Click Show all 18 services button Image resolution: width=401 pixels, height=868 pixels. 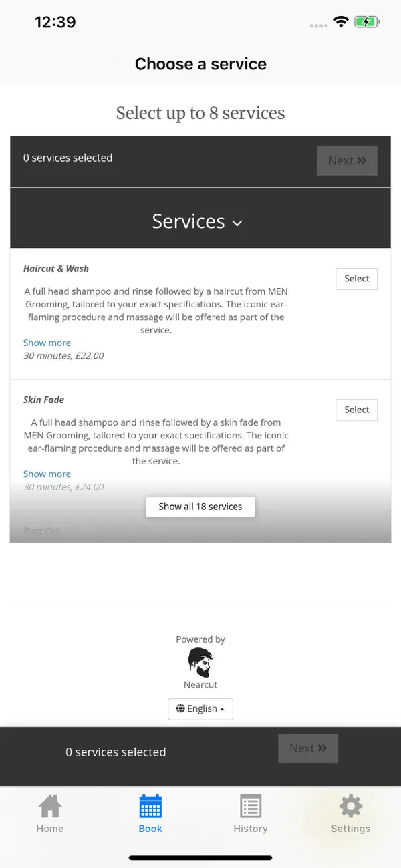[200, 507]
